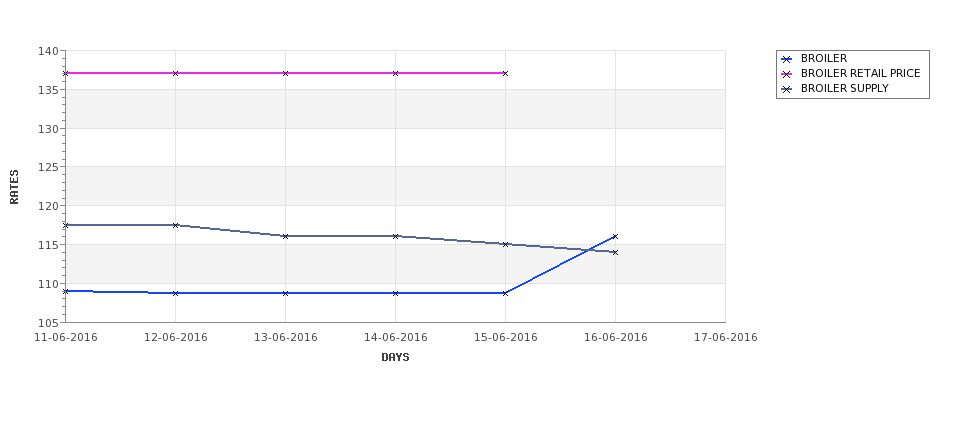
Task: Click BROILER data point on 16-06-2016
Action: click(615, 236)
